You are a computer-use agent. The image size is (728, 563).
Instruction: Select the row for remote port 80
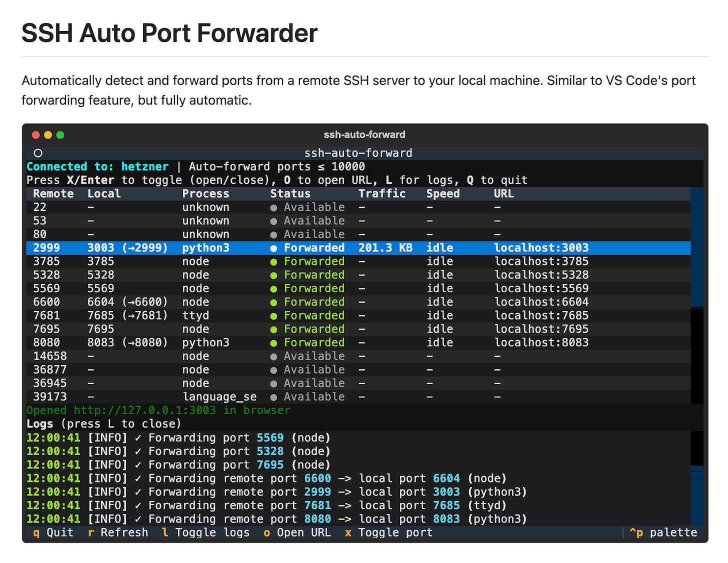(358, 234)
